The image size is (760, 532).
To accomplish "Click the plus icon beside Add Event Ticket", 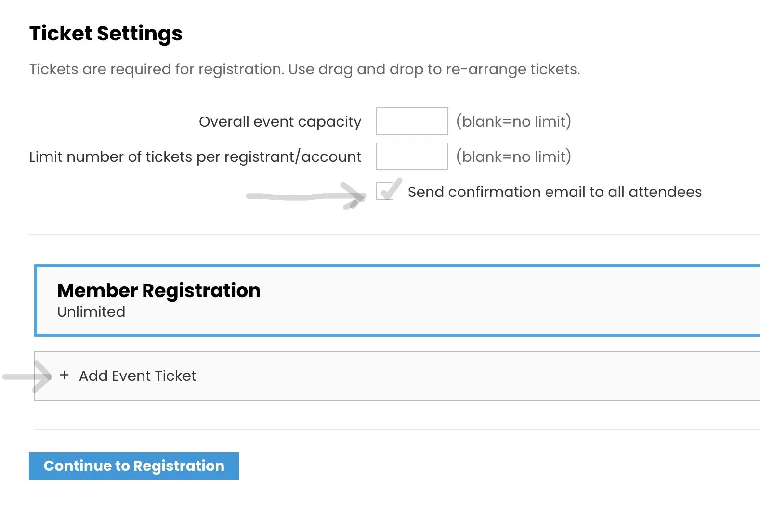I will [x=65, y=375].
